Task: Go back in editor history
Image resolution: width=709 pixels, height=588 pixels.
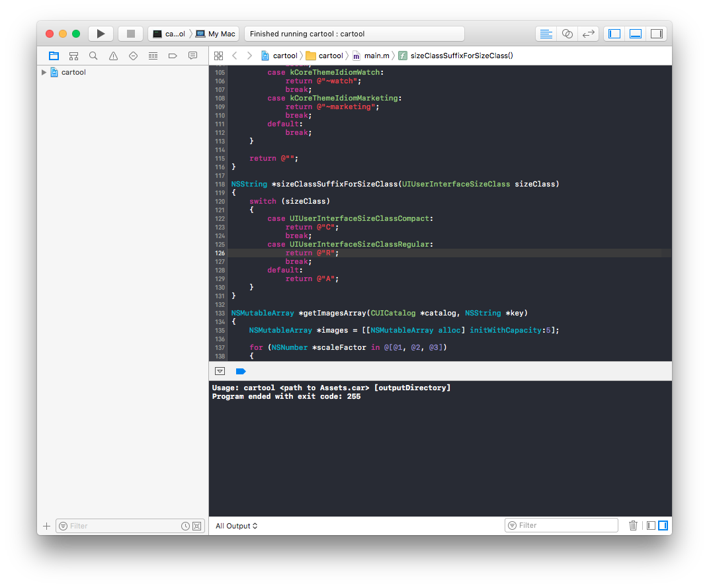Action: 234,56
